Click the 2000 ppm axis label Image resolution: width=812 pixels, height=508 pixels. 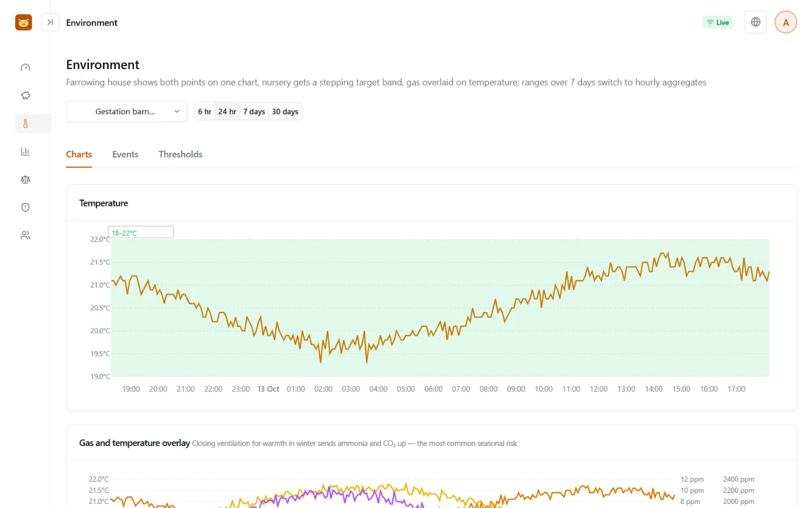tap(738, 502)
